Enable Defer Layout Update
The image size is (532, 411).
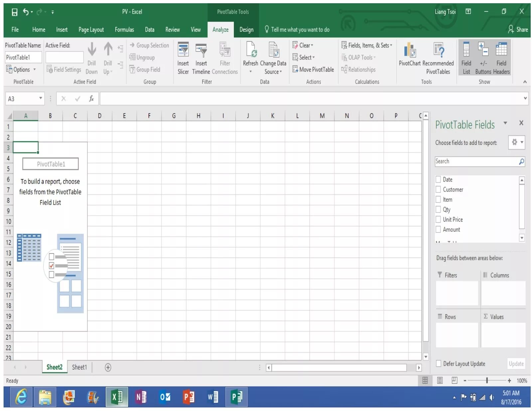coord(439,363)
